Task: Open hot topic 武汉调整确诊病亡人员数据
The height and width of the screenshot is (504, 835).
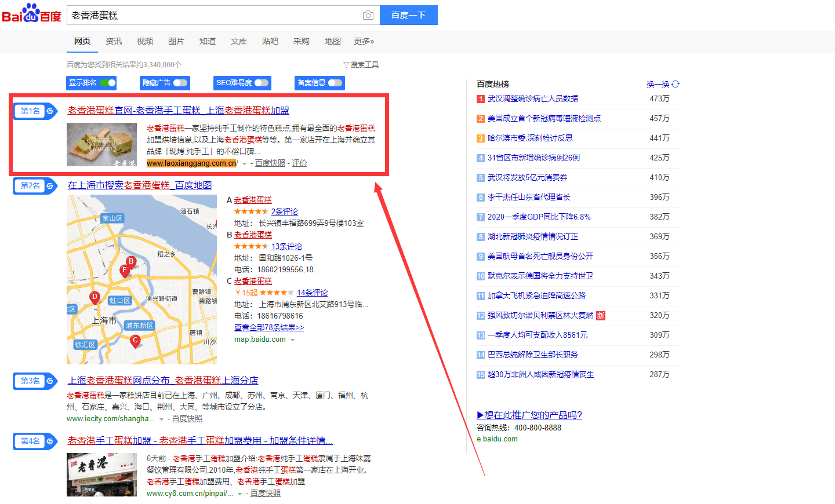Action: 533,98
